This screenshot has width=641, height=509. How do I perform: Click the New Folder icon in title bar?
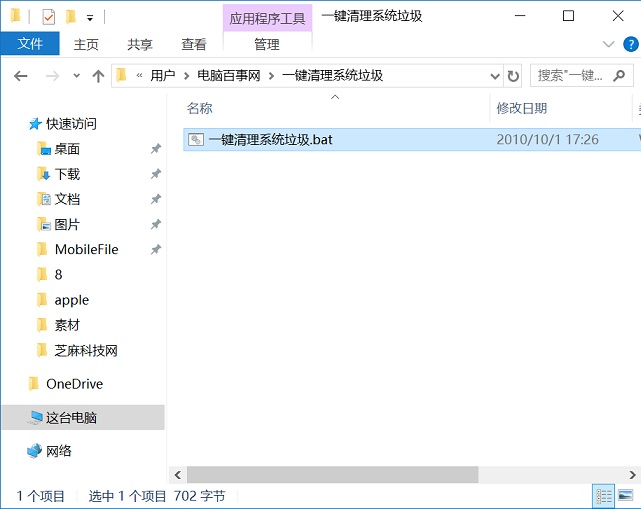(71, 17)
